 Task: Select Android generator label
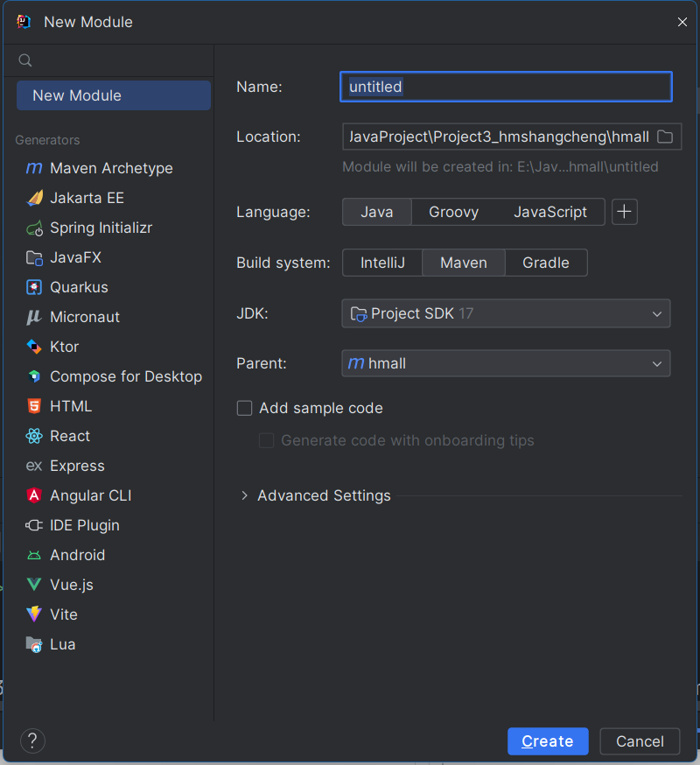point(78,555)
